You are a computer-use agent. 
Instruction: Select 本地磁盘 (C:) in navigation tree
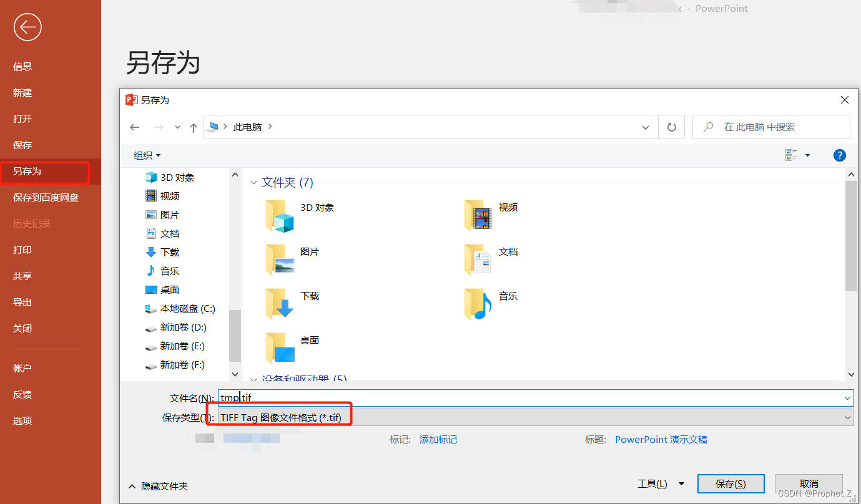pos(180,308)
